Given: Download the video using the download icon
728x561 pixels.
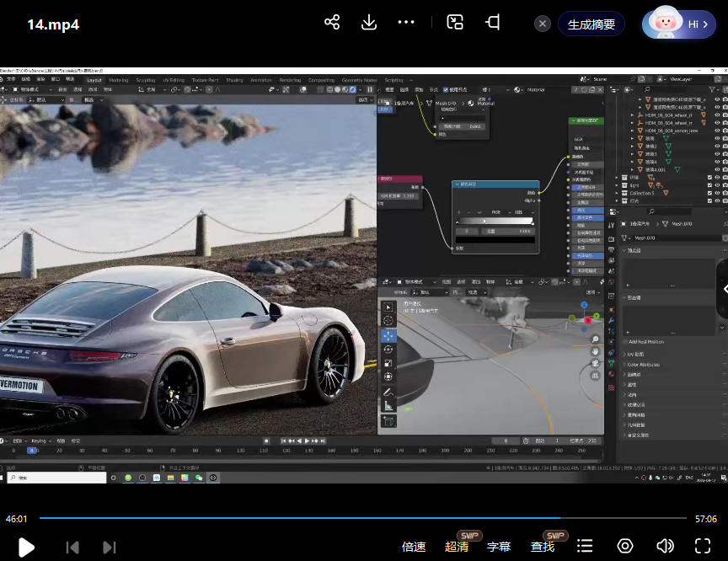Looking at the screenshot, I should pos(368,23).
